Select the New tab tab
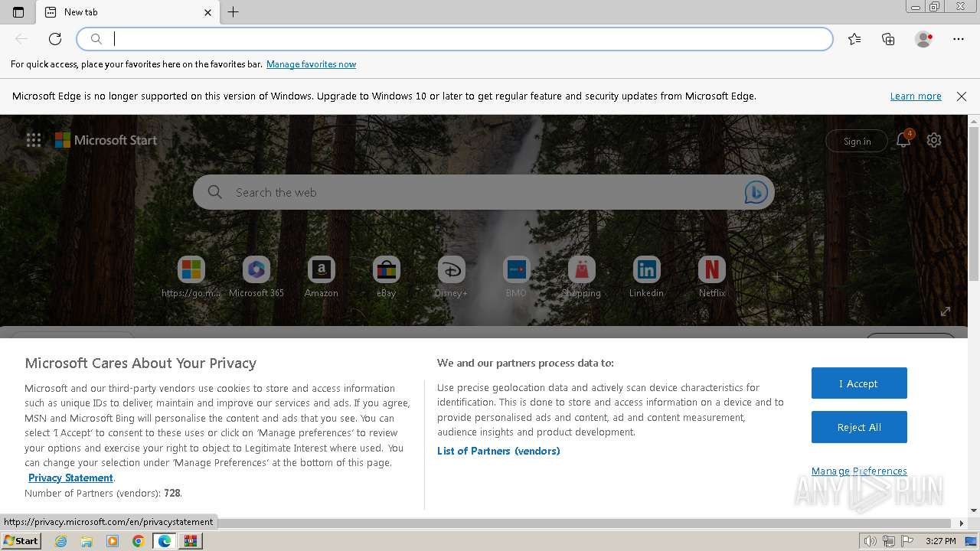Viewport: 980px width, 551px height. pos(128,12)
